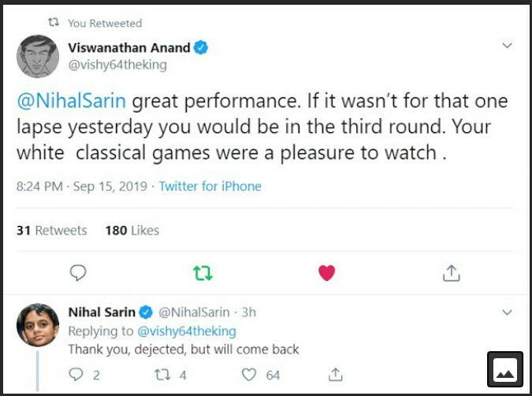Click share icon on Nihal's reply
Image resolution: width=532 pixels, height=396 pixels.
(x=335, y=375)
